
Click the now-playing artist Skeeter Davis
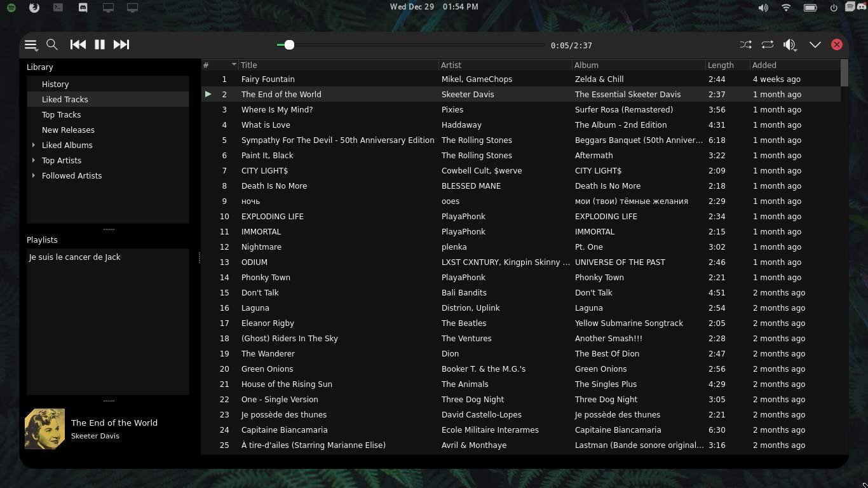click(95, 436)
